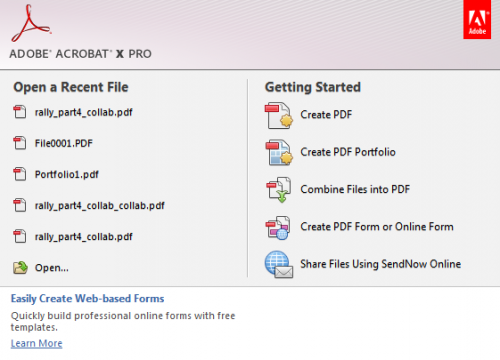This screenshot has width=500, height=360.
Task: Choose Create PDF Portfolio text
Action: [348, 152]
